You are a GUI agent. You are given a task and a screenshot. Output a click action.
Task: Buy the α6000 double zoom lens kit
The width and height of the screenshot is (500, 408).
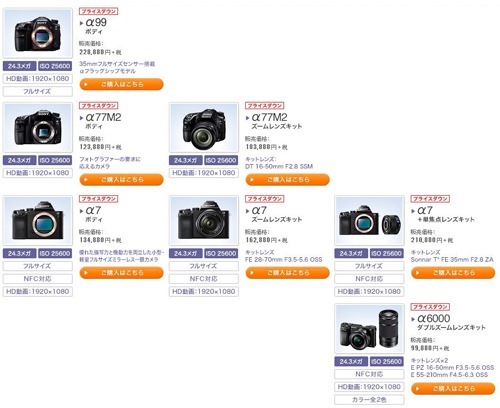coord(453,388)
